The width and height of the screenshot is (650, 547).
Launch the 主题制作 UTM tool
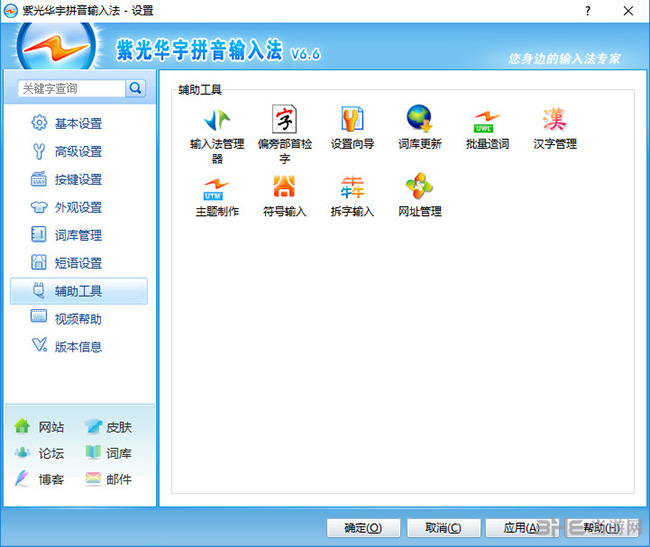[217, 197]
